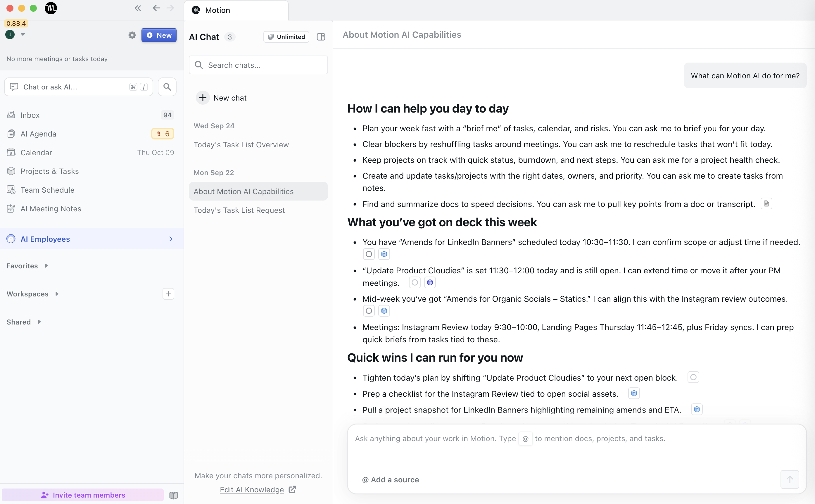Open the account avatar dropdown arrow
The height and width of the screenshot is (504, 815).
tap(23, 34)
